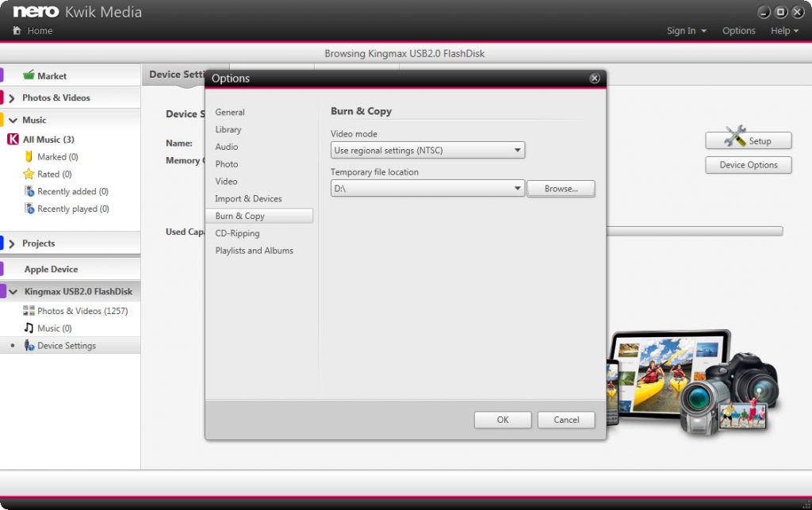The image size is (812, 510).
Task: Select CD-Ripping in Options list
Action: tap(238, 233)
